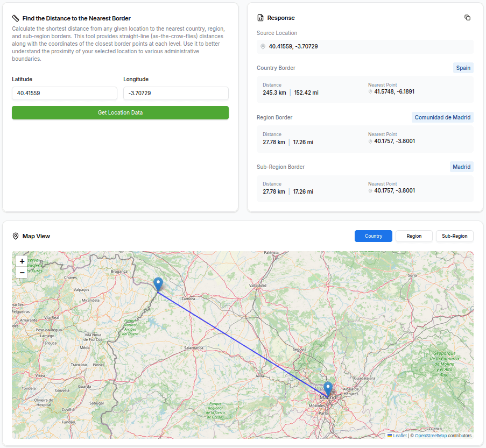Switch map to Sub-Region view
Viewport: 486px width, 448px height.
click(455, 236)
